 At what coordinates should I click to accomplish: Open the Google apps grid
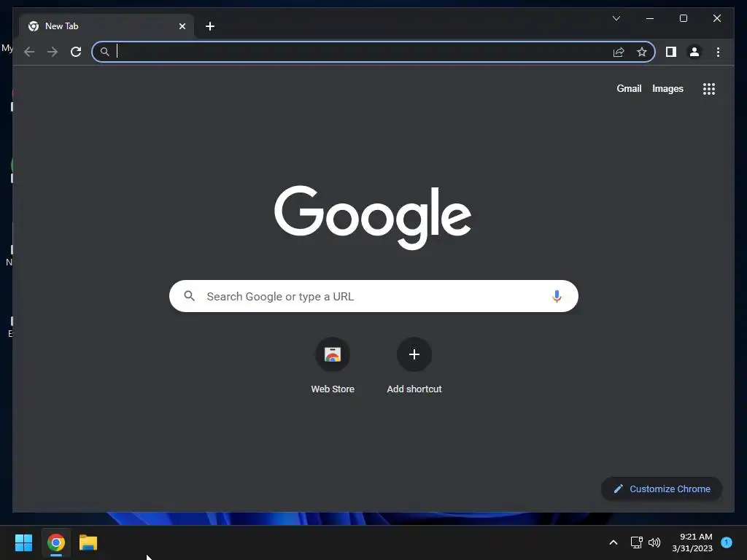pos(709,88)
